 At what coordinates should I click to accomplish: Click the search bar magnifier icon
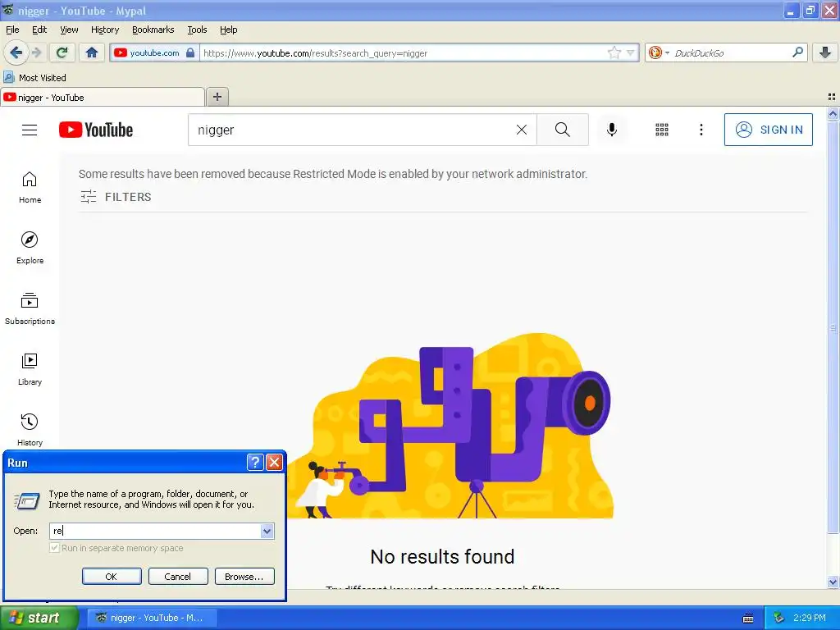797,52
